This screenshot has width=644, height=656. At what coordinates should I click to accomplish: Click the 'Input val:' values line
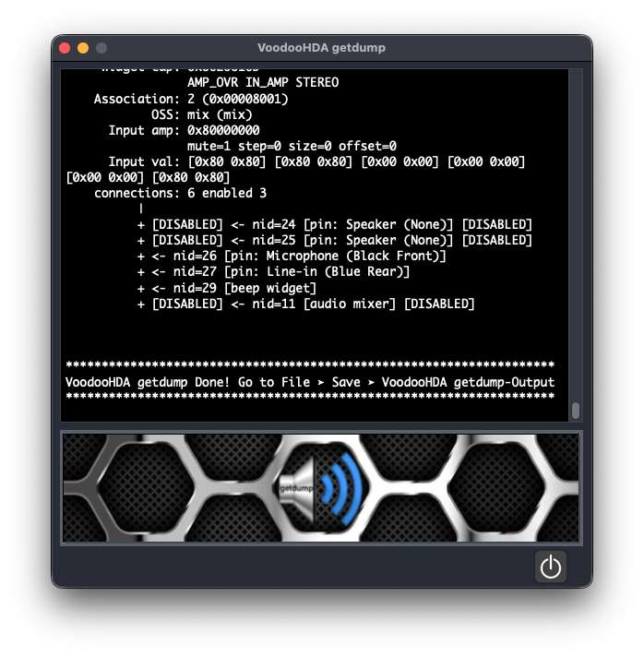pyautogui.click(x=316, y=161)
